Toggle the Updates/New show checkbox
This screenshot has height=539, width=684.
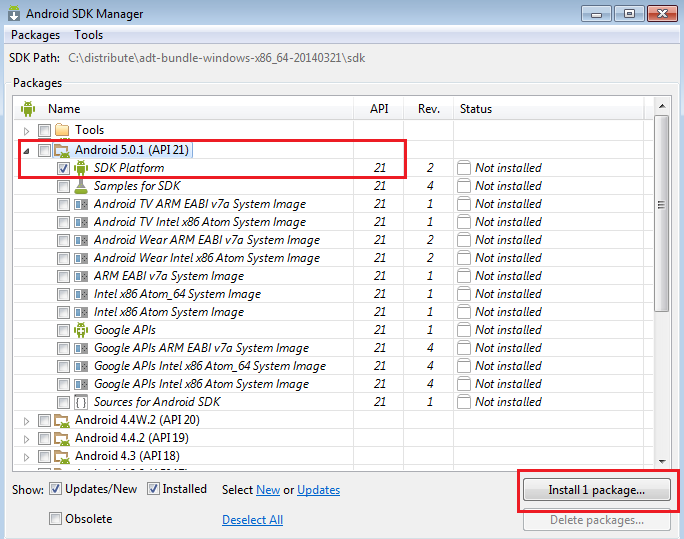pyautogui.click(x=55, y=489)
